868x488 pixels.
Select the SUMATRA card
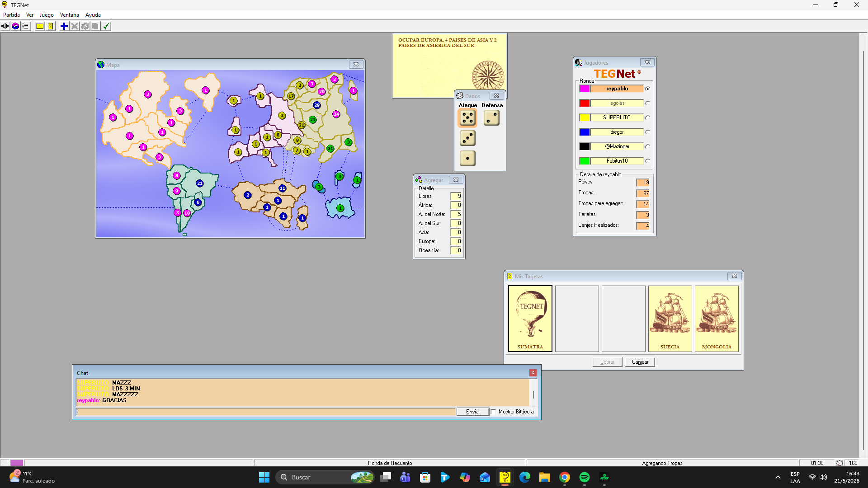(530, 319)
